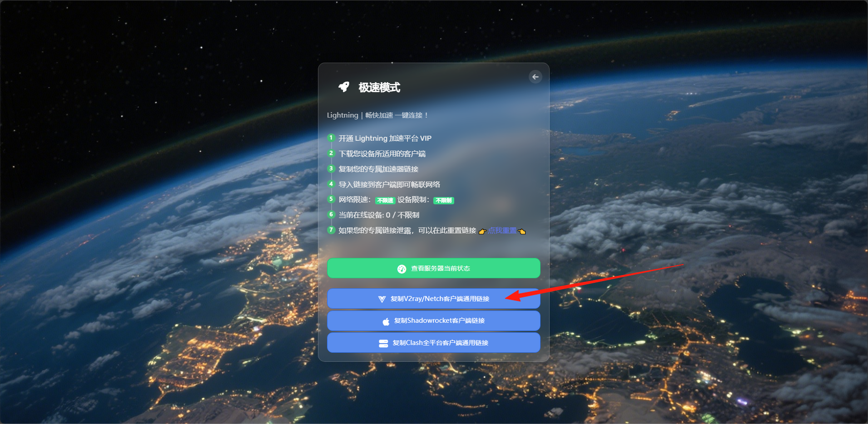Click the speedometer icon in the green button
The height and width of the screenshot is (424, 868).
pos(402,269)
